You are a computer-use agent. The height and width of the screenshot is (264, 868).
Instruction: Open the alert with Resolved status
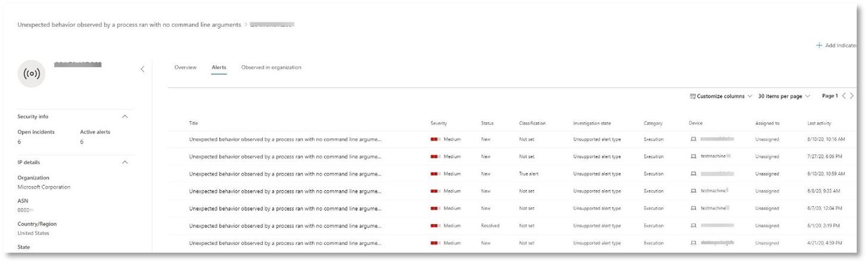pyautogui.click(x=285, y=226)
